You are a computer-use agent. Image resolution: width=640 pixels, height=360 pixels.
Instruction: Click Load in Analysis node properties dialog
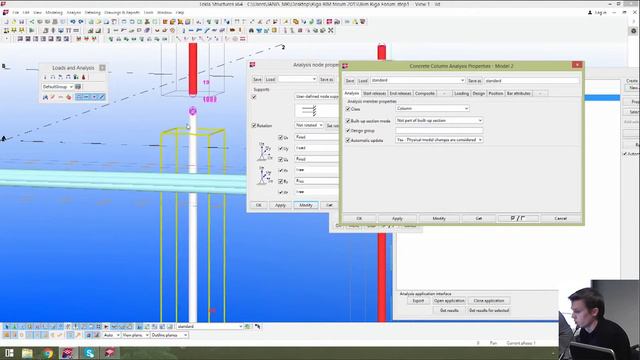pyautogui.click(x=271, y=80)
